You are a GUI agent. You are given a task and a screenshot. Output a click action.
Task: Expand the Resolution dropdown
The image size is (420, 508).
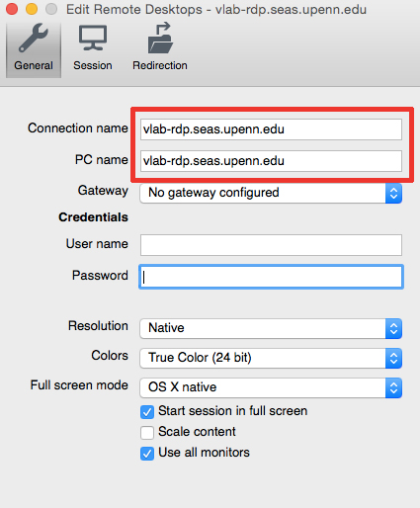271,328
